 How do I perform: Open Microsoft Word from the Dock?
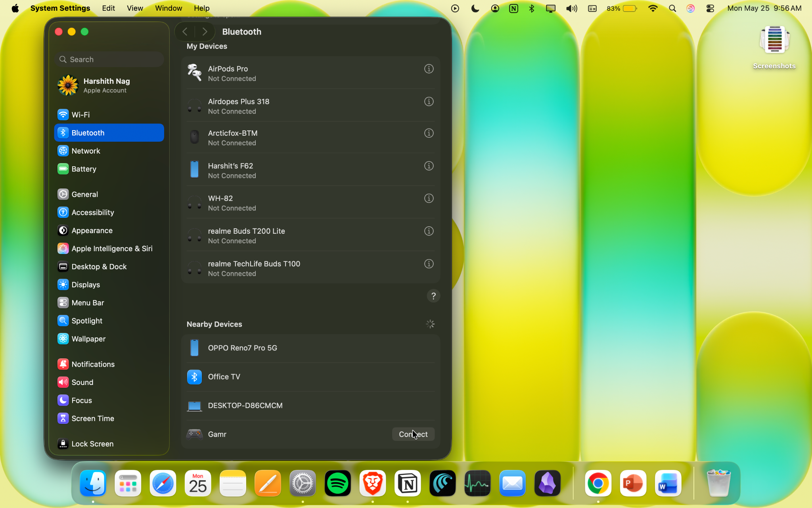click(x=668, y=483)
